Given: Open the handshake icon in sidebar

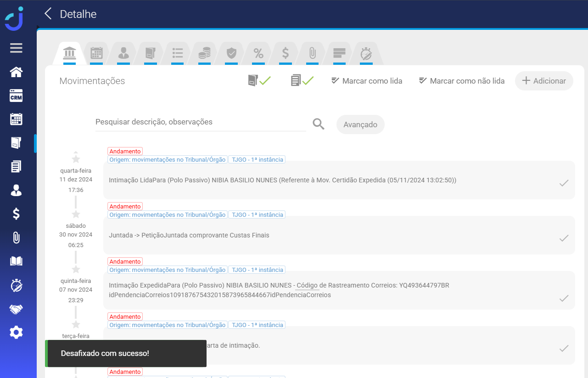Looking at the screenshot, I should (x=16, y=309).
